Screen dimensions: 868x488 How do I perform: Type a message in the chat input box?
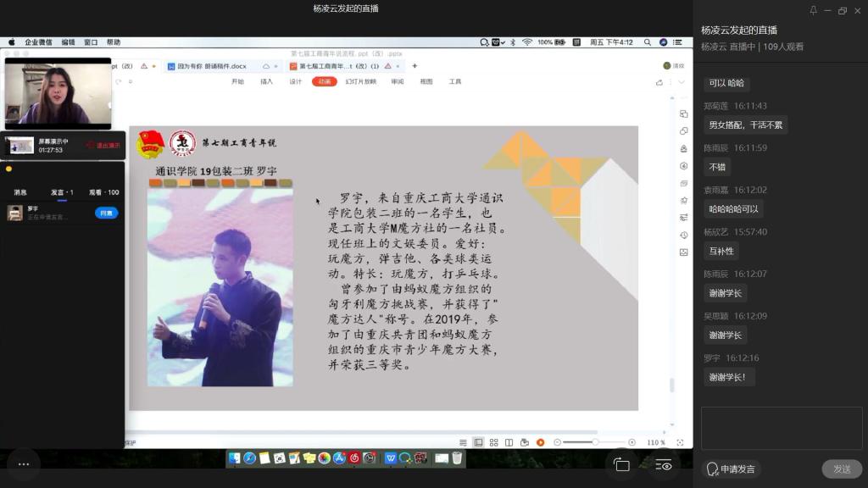(781, 428)
